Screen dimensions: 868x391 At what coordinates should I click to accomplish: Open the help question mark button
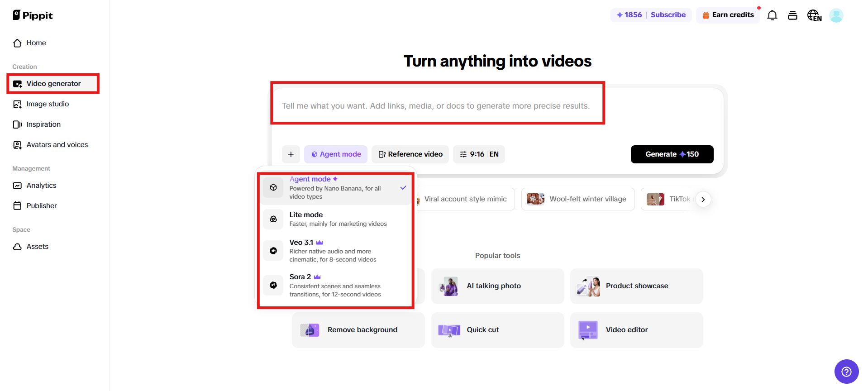(846, 372)
